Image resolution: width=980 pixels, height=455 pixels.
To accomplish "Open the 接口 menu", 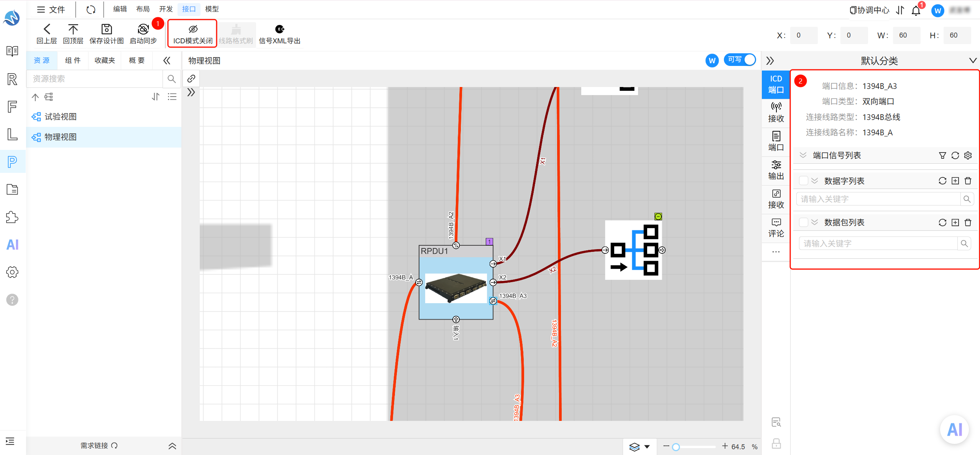I will (189, 9).
